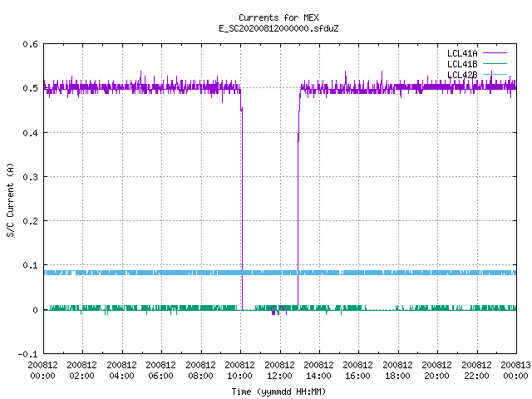The width and height of the screenshot is (532, 399).
Task: Click the x-axis tick '200812 00:00'
Action: 42,370
